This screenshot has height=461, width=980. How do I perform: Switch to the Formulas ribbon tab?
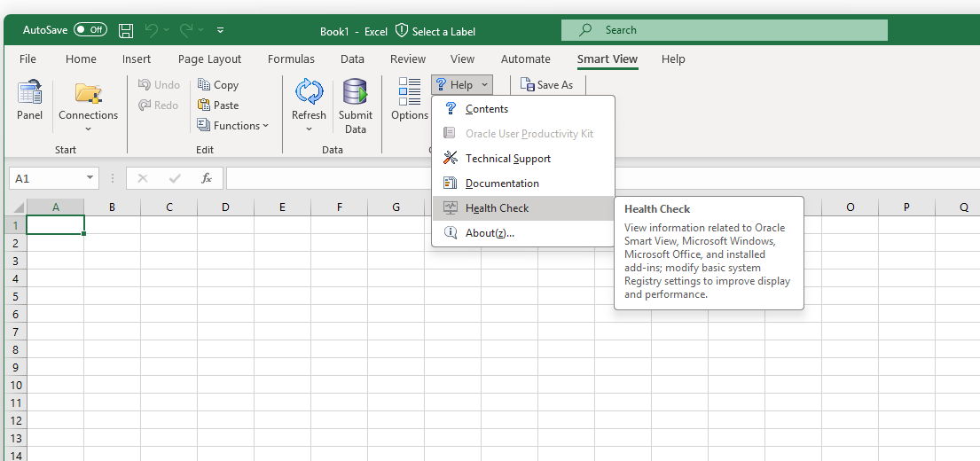pos(291,59)
